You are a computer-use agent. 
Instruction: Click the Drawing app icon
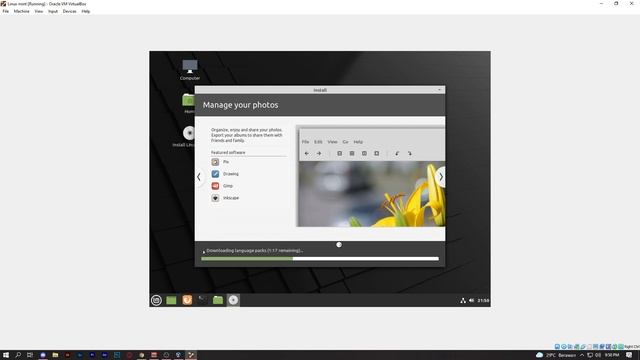point(215,174)
